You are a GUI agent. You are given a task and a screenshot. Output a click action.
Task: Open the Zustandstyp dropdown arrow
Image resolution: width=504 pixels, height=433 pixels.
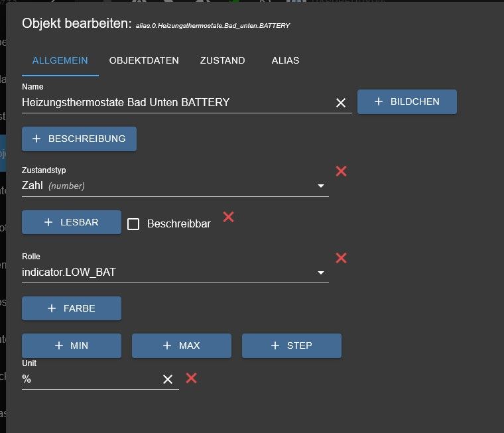321,186
